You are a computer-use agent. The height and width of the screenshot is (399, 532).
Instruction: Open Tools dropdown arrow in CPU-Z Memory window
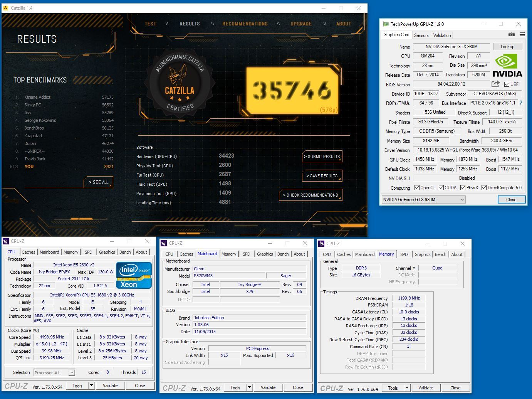point(407,388)
